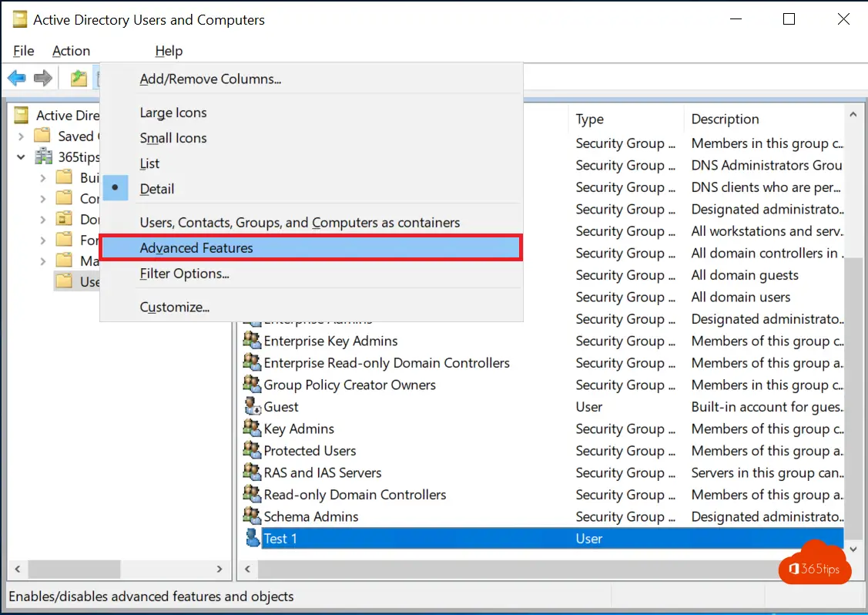Switch to Large Icons view
868x615 pixels.
173,113
